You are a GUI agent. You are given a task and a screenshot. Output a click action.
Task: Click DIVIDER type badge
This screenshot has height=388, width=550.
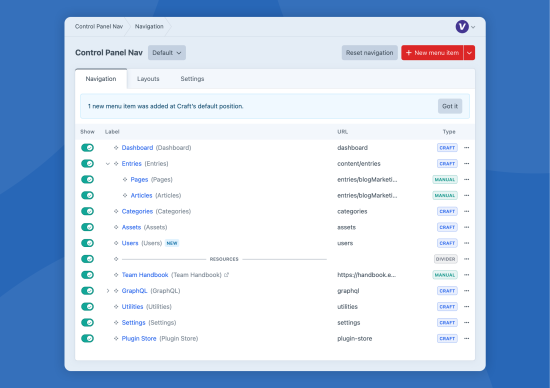click(x=445, y=259)
